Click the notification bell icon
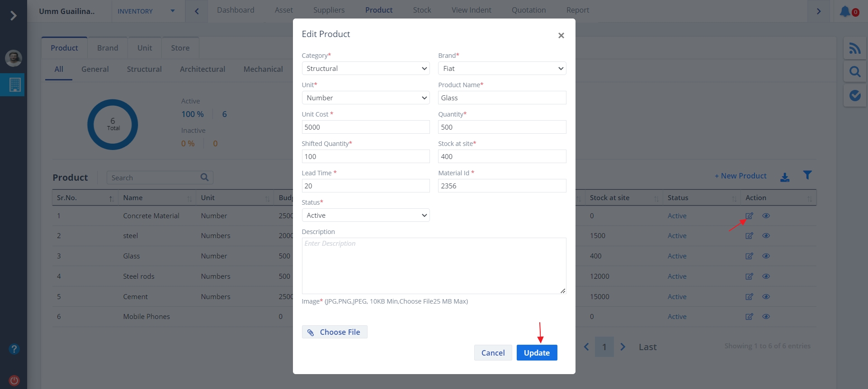Image resolution: width=868 pixels, height=389 pixels. coord(845,11)
